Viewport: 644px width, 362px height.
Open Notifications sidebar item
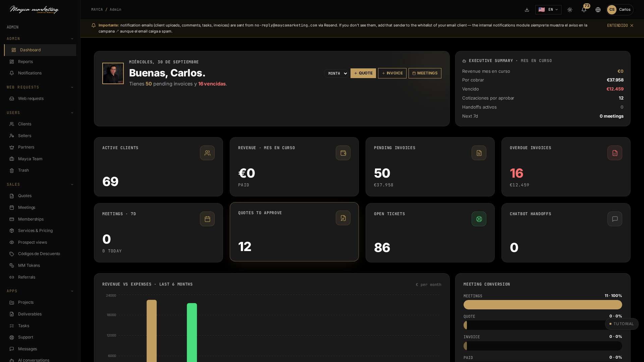pyautogui.click(x=40, y=73)
